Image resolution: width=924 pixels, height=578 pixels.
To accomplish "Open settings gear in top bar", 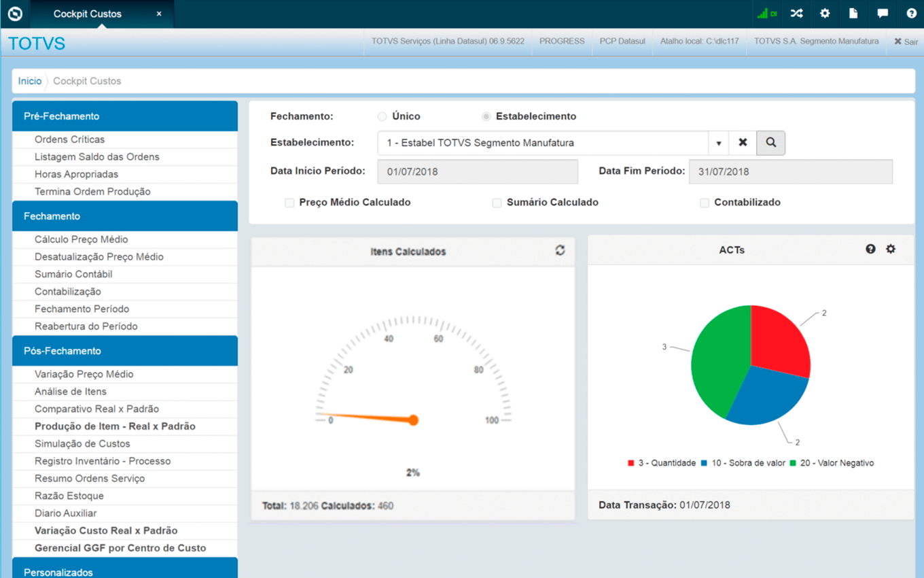I will click(825, 14).
